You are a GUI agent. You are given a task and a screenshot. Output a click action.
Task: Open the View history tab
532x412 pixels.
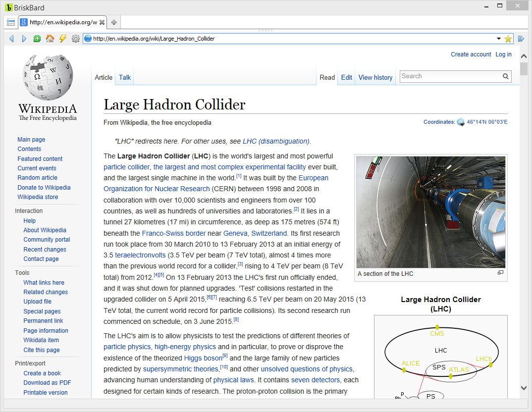375,77
